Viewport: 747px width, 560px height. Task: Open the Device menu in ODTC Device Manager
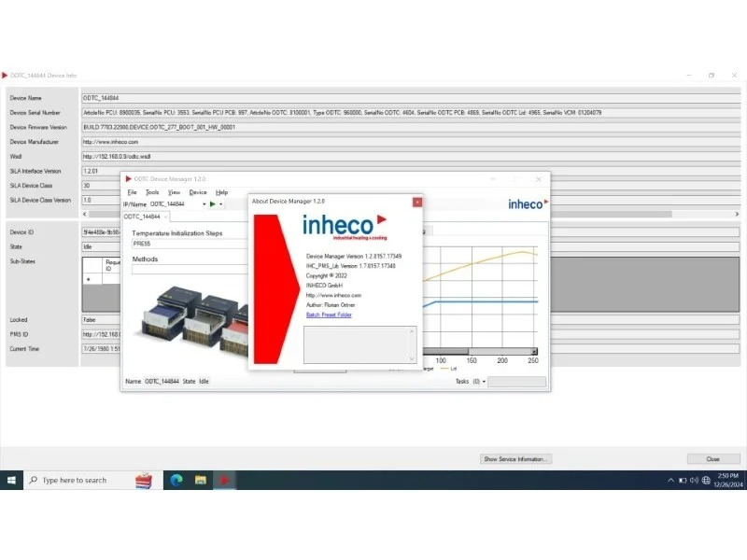click(198, 192)
